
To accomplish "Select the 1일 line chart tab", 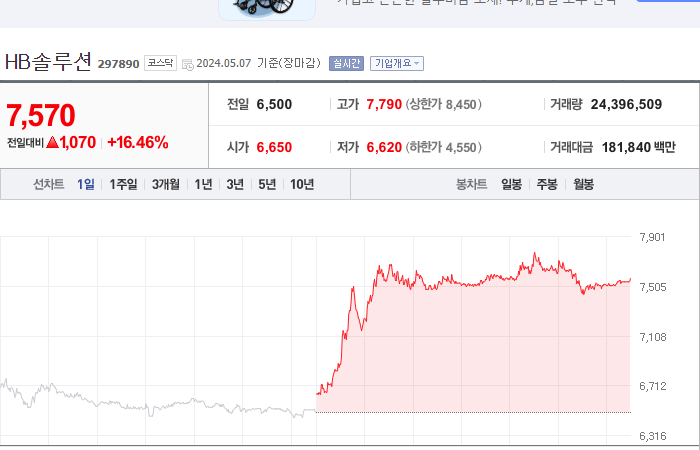I will pyautogui.click(x=86, y=184).
